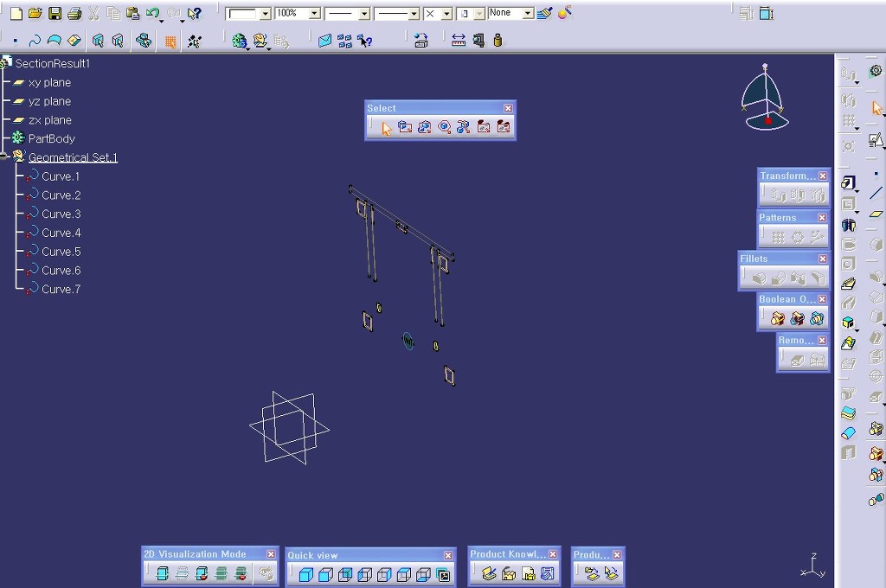Viewport: 886px width, 588px height.
Task: Select the PartBody tree item
Action: [51, 138]
